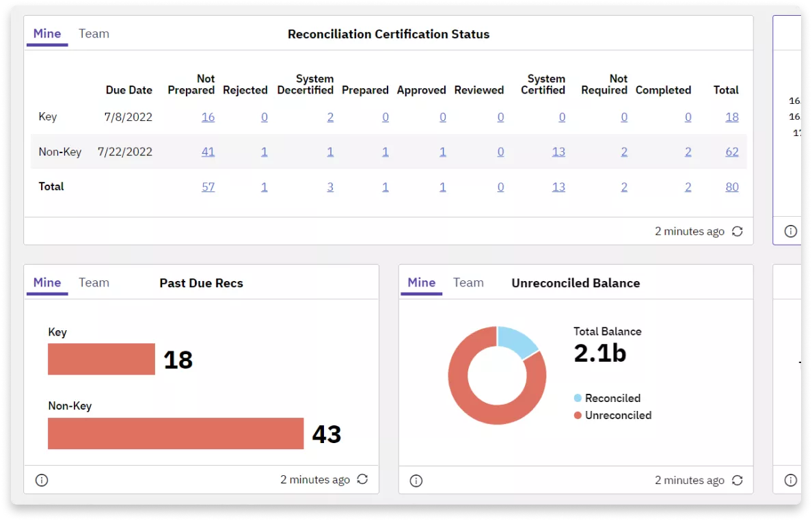This screenshot has width=812, height=521.
Task: Open Non-Key Not Prepared count 41
Action: point(208,152)
